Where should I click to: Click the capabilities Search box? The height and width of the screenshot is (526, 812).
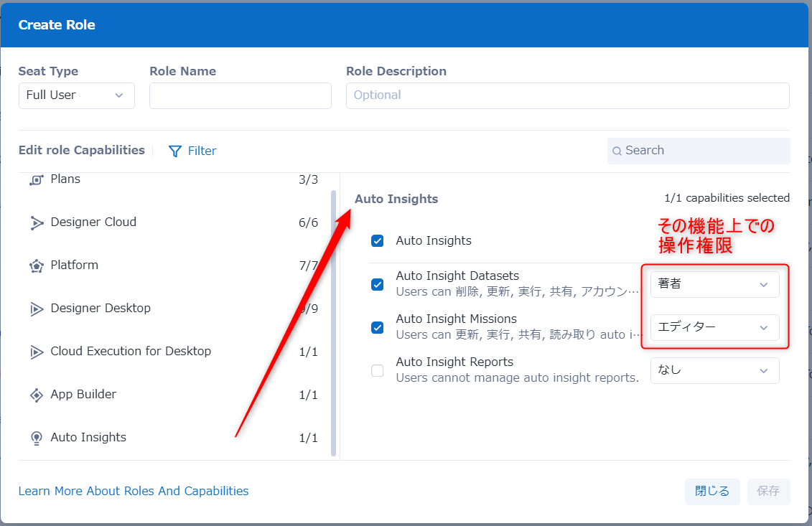click(x=699, y=151)
